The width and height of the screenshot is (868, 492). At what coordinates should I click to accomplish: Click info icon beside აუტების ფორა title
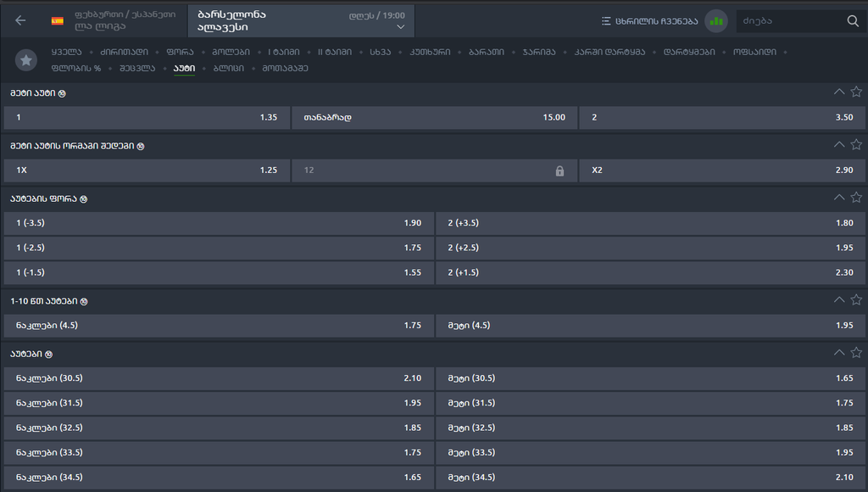click(84, 198)
